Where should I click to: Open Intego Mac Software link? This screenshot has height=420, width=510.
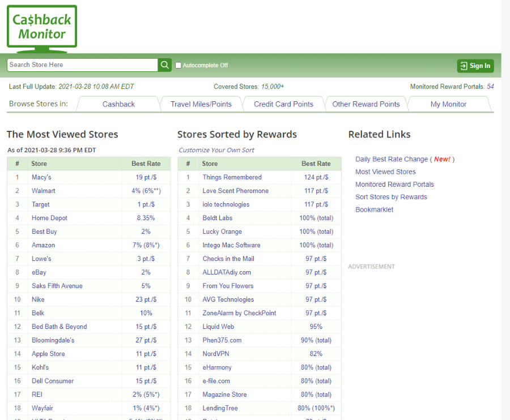(x=231, y=245)
